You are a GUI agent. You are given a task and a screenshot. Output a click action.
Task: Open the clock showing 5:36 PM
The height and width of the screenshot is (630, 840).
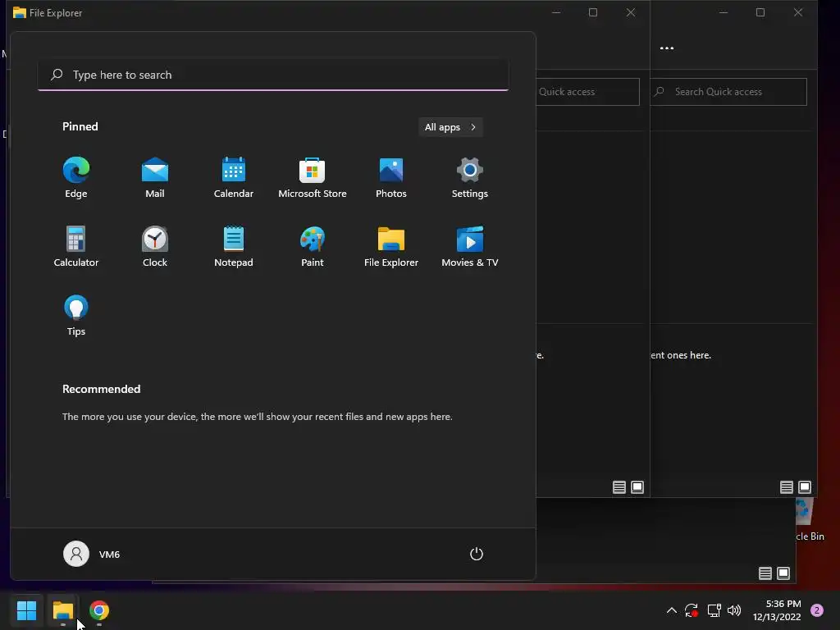(x=777, y=610)
